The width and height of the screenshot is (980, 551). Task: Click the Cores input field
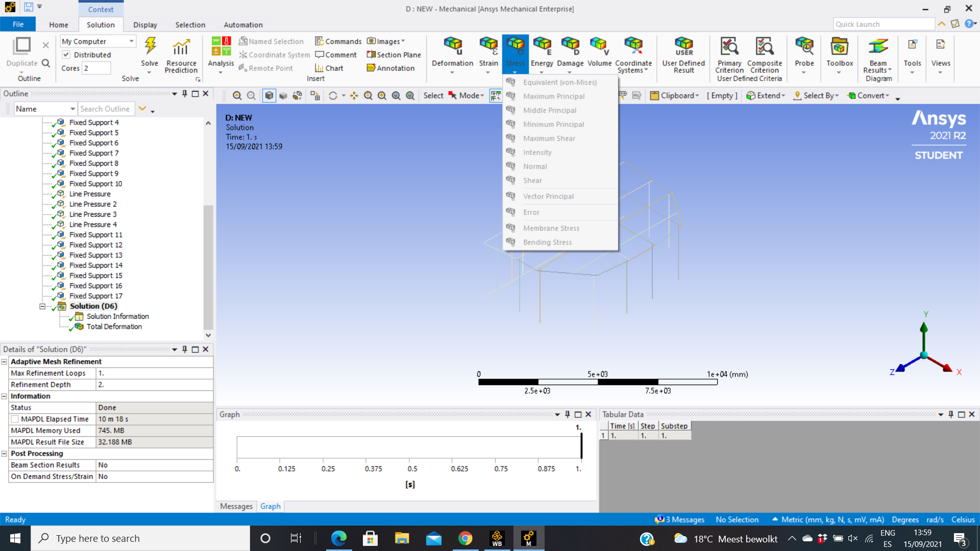tap(96, 68)
